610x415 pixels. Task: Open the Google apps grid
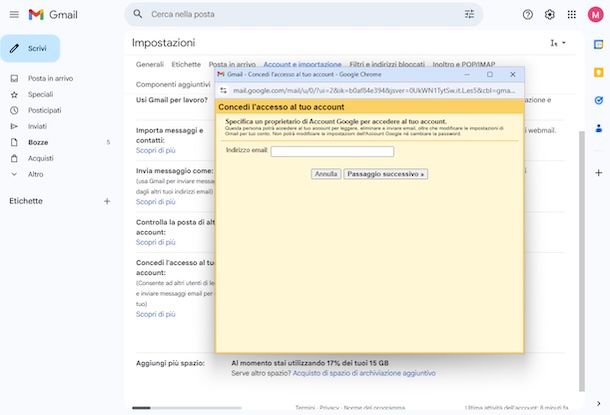click(571, 15)
